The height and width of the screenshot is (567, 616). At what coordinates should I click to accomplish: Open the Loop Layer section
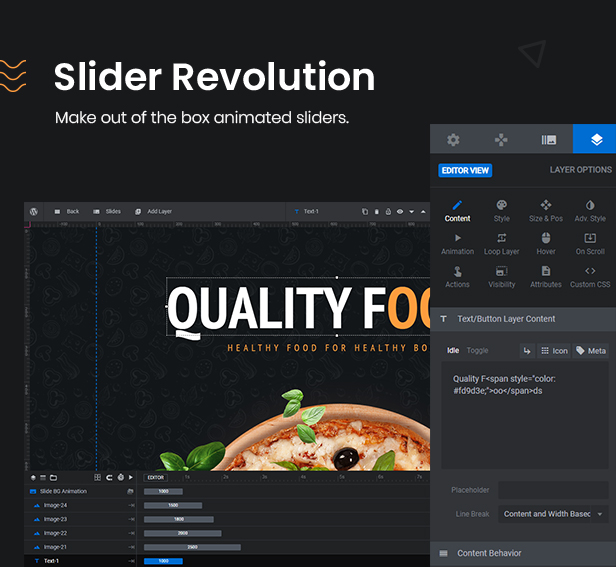point(502,244)
